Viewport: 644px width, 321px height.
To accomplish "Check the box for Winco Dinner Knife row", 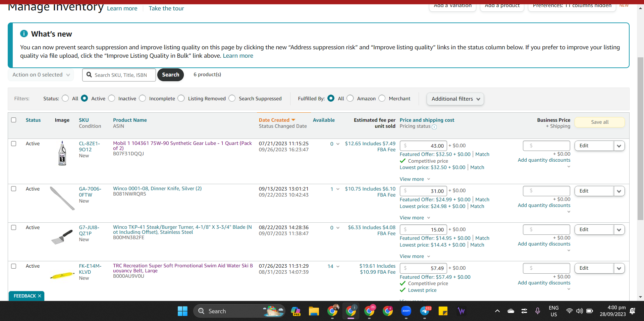I will tap(14, 189).
